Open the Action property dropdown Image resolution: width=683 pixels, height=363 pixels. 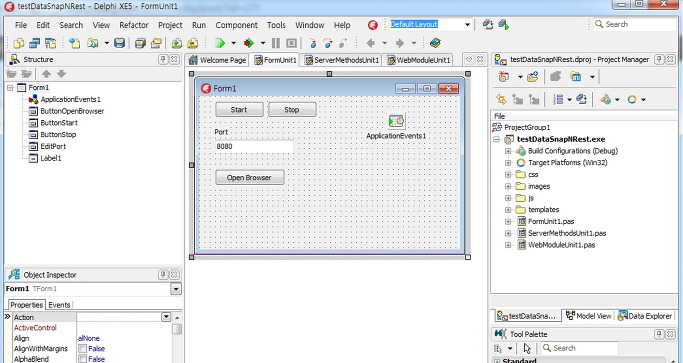(x=166, y=317)
